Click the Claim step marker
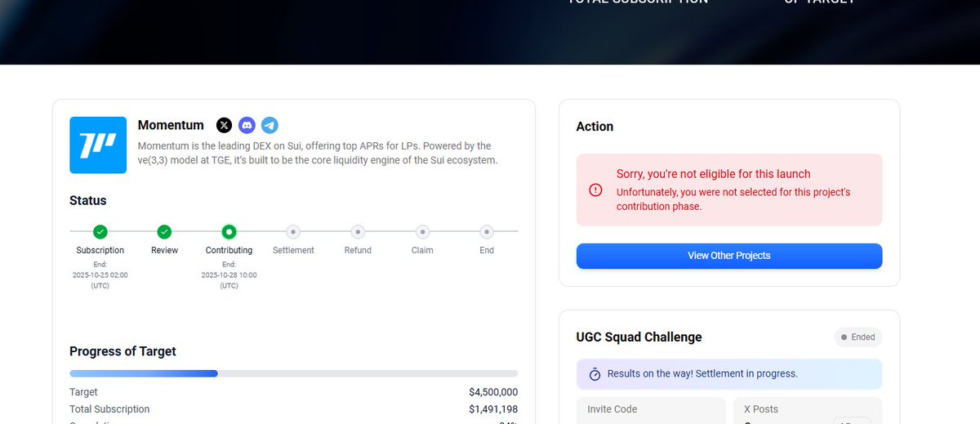This screenshot has width=980, height=424. click(422, 232)
